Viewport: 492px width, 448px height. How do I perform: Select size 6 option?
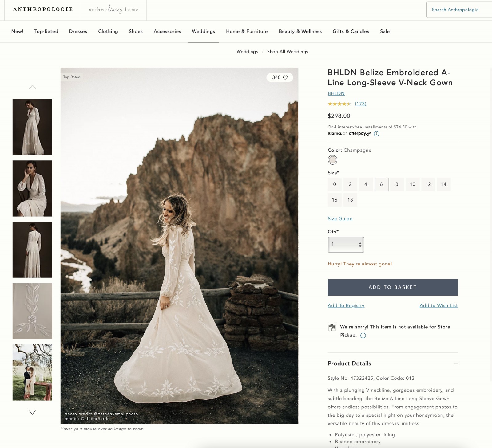coord(381,184)
